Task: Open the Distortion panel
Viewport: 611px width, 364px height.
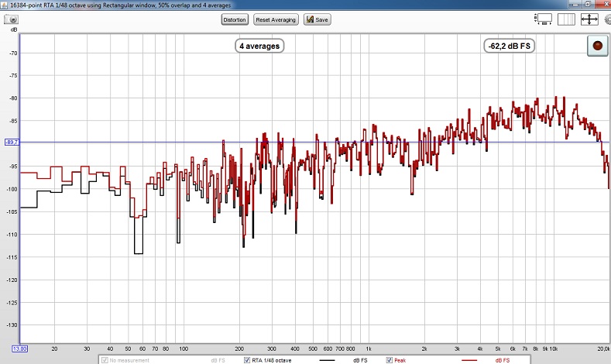Action: pyautogui.click(x=235, y=19)
